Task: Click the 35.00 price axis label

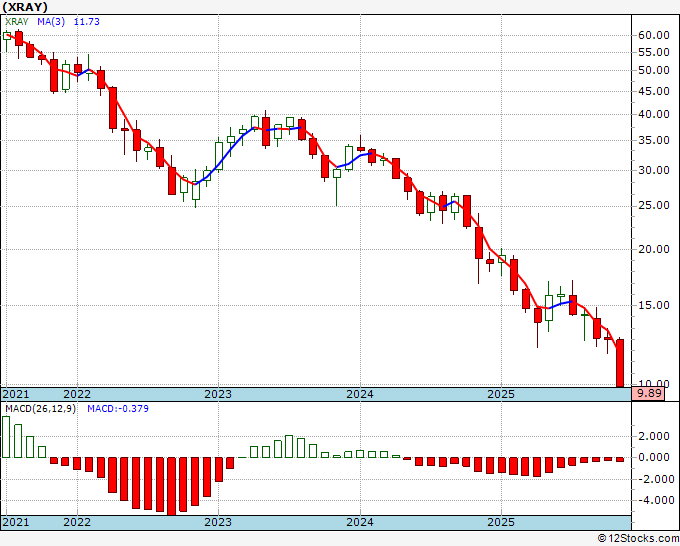Action: coord(654,141)
